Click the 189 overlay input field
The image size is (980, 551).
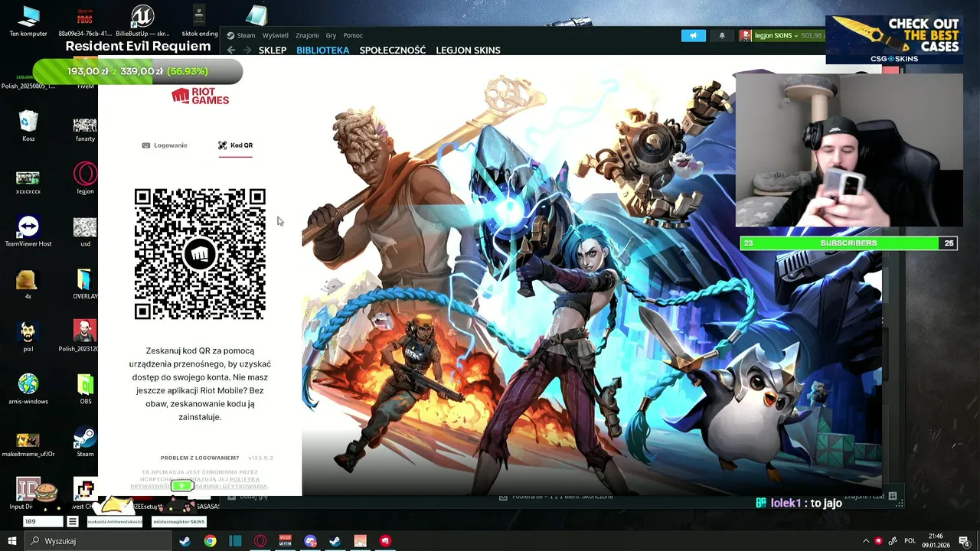[x=43, y=521]
